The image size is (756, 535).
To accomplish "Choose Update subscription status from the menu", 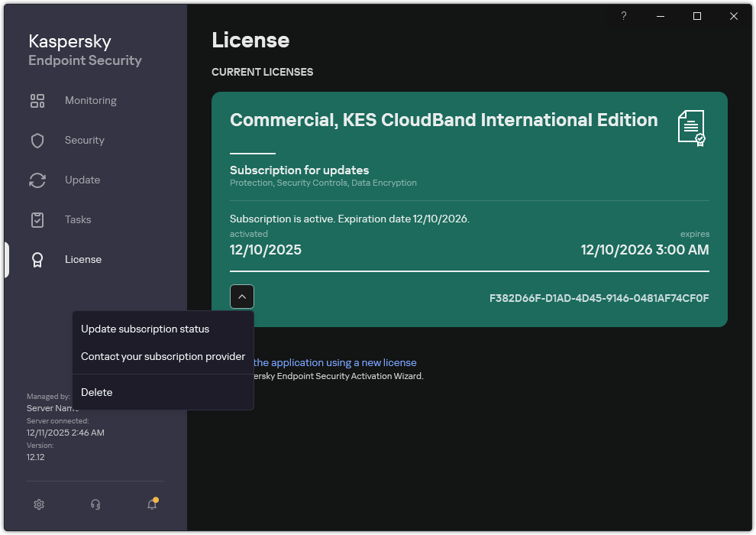I will (x=144, y=329).
